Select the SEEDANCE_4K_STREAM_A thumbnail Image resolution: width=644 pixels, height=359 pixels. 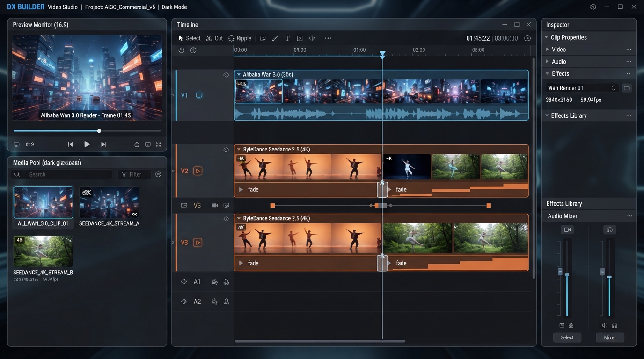109,202
